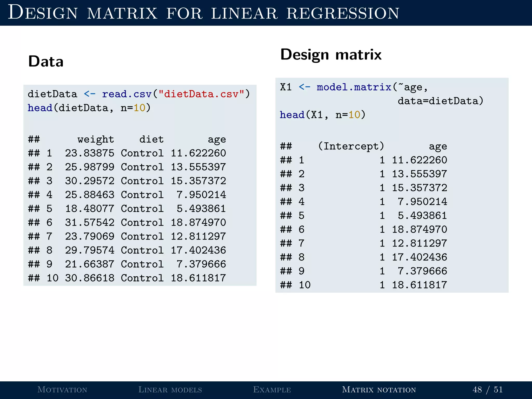Click head(X1, n=10) code line
Screen dimensions: 532x399
[x=323, y=115]
